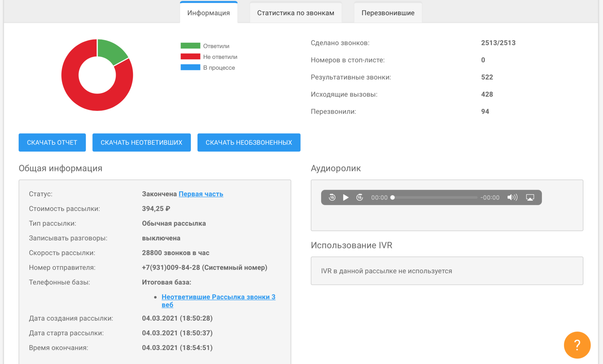Click the green Ответили legend swatch

[190, 46]
